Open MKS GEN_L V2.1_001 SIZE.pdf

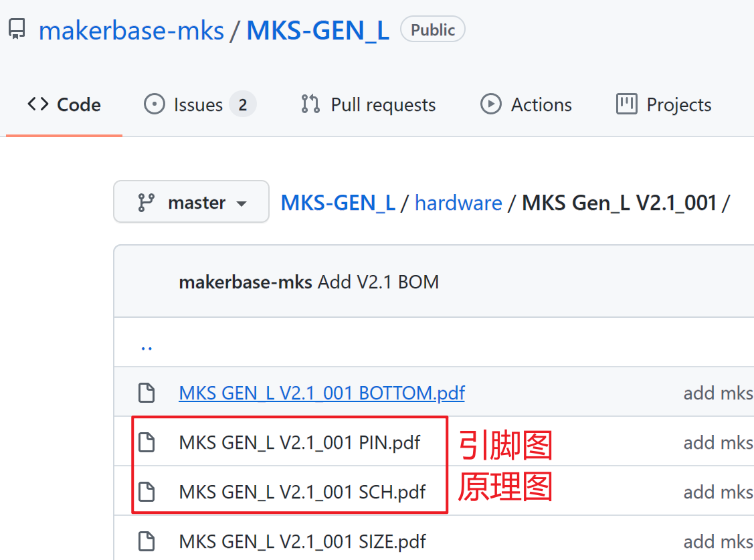[302, 542]
